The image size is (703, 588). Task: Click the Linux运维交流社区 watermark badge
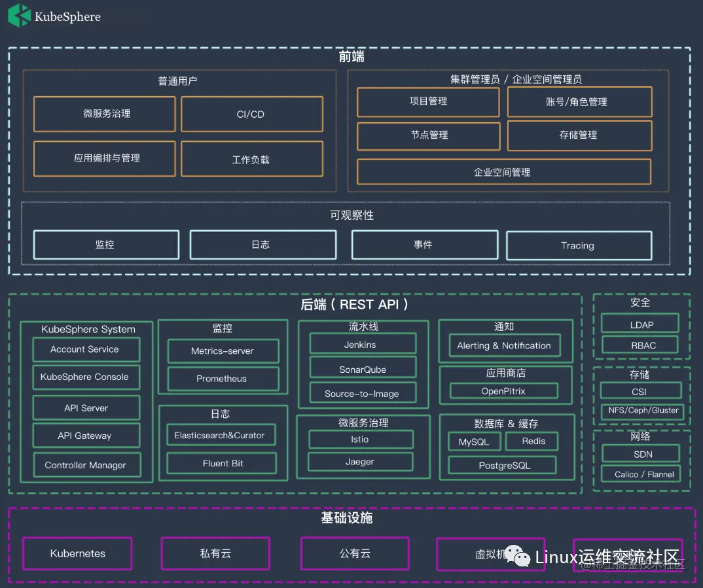click(x=610, y=557)
